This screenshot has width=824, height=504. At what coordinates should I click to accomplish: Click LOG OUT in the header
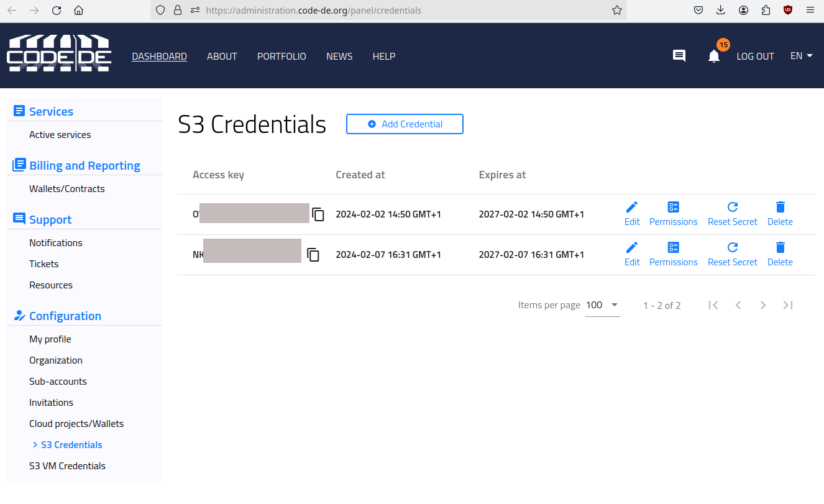(755, 56)
